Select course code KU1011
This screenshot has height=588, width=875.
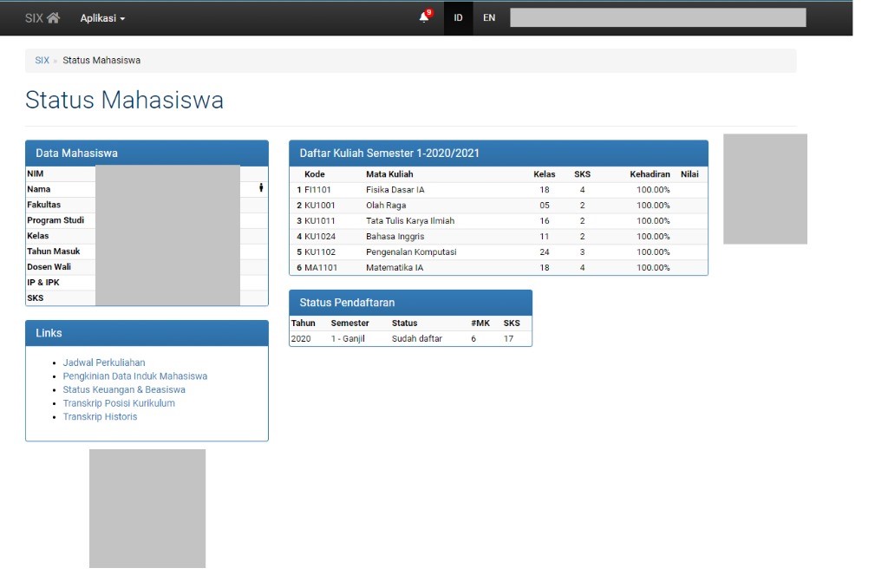coord(320,221)
